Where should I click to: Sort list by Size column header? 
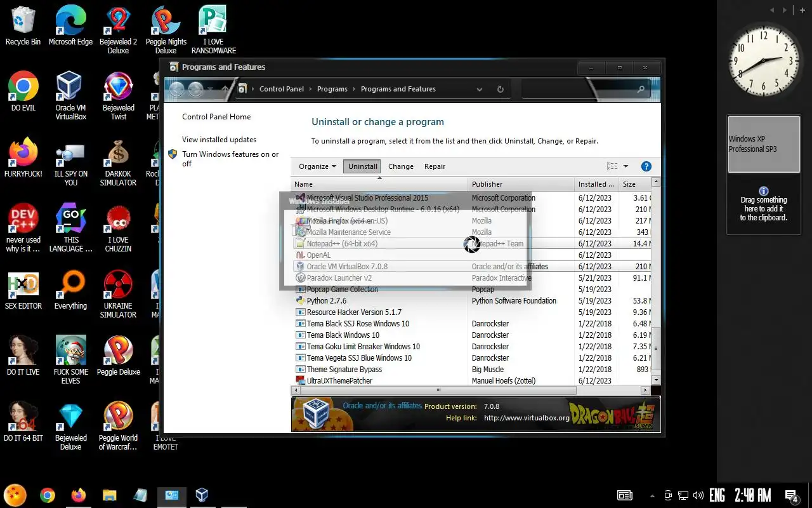tap(634, 184)
